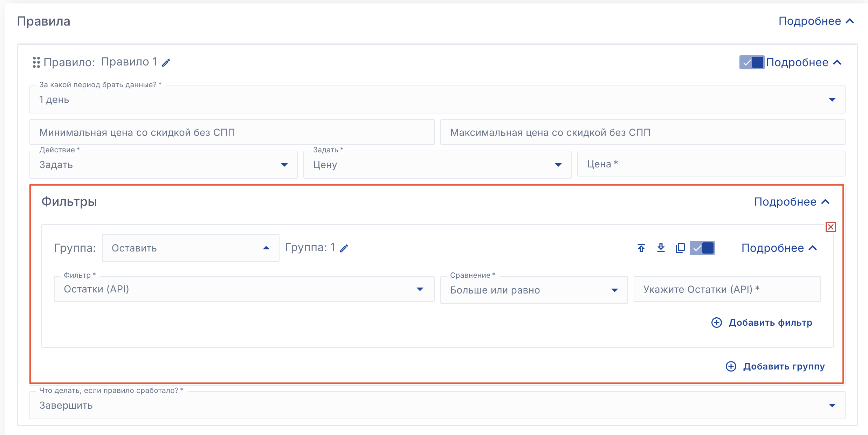Open the Сравнение dropdown Больше или равно
The height and width of the screenshot is (435, 868).
pyautogui.click(x=533, y=290)
